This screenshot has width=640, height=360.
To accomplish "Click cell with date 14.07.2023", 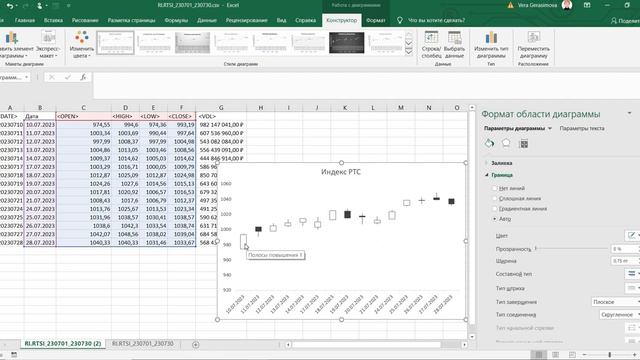I will (x=40, y=158).
